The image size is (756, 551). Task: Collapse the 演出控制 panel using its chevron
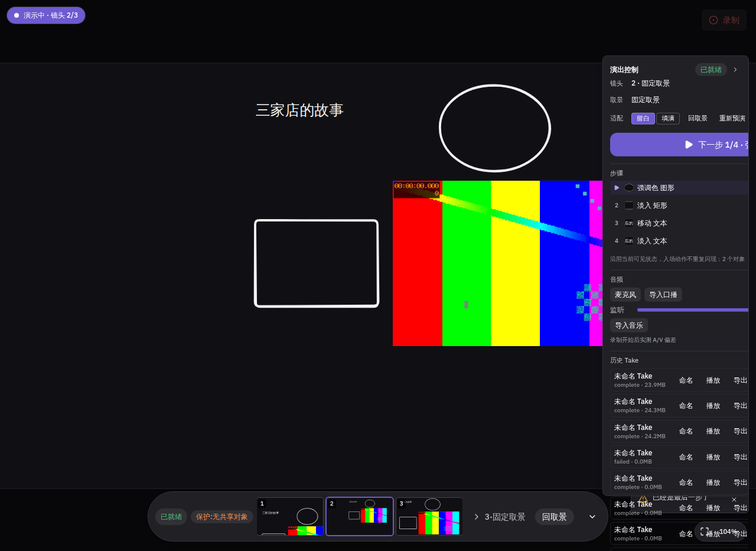pos(735,70)
